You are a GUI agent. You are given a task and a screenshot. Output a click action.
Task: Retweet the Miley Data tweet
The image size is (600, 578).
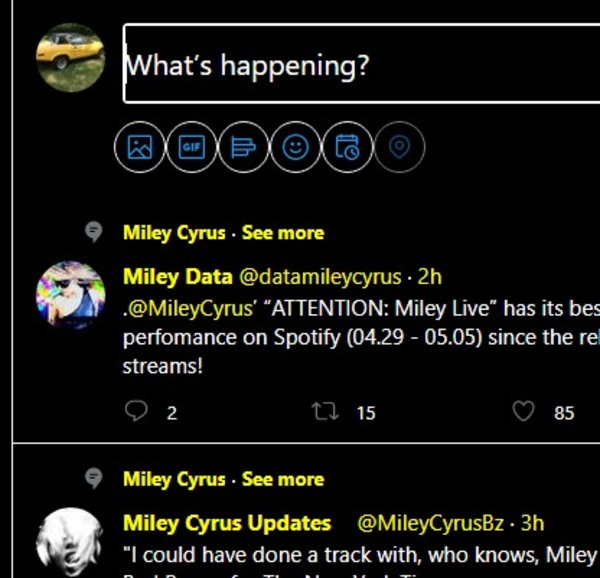(x=325, y=411)
